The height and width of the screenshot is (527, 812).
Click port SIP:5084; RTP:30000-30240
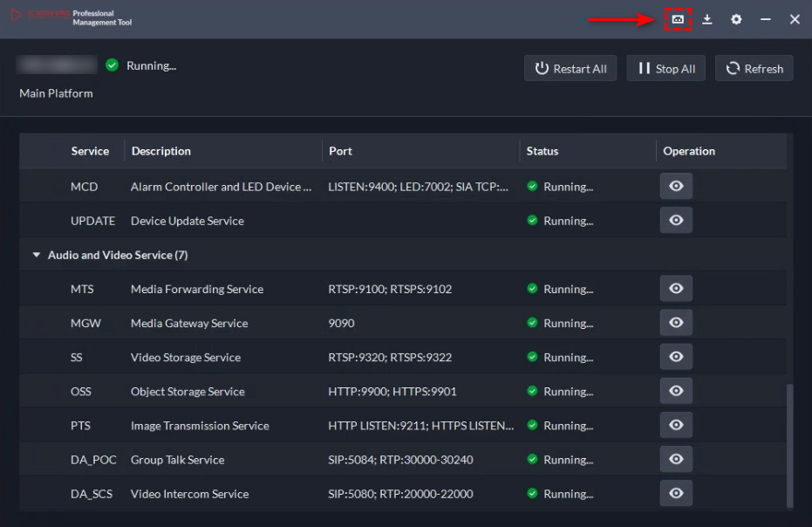point(400,460)
